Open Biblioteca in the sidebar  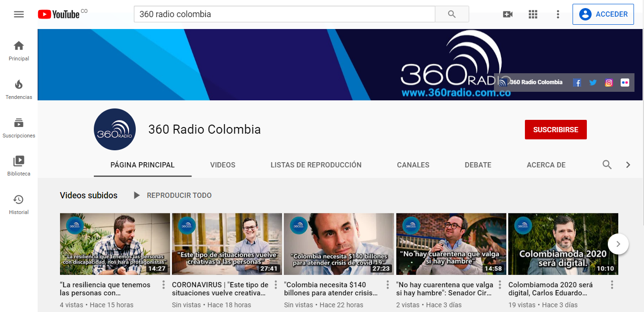point(19,166)
